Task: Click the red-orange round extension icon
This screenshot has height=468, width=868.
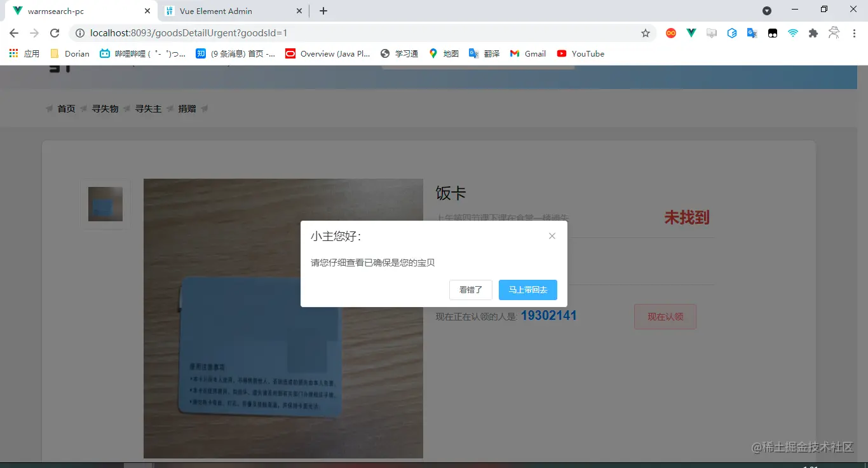Action: coord(671,33)
